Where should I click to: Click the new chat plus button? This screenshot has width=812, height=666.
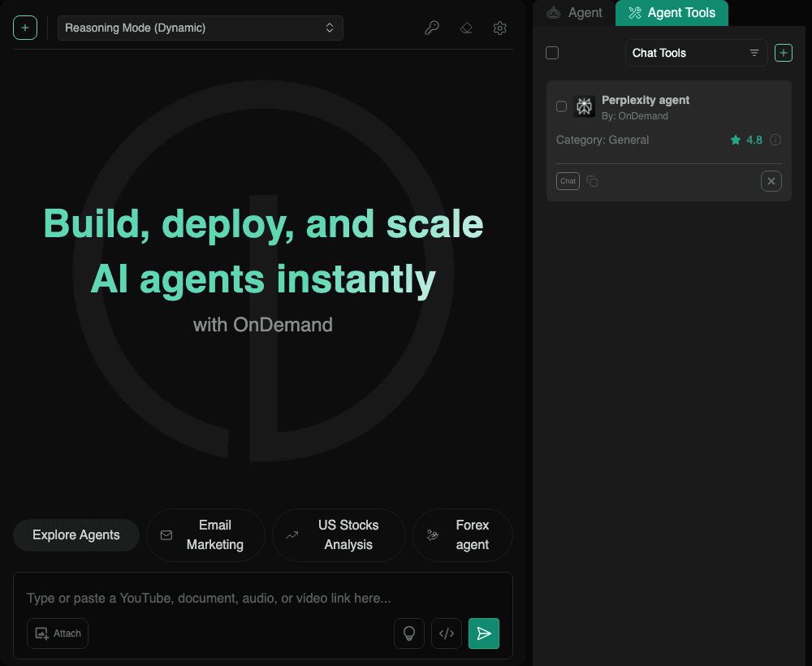[x=25, y=28]
